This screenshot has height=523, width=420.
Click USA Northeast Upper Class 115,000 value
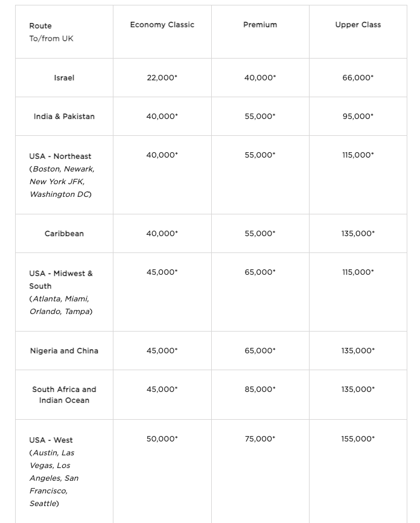tap(358, 155)
